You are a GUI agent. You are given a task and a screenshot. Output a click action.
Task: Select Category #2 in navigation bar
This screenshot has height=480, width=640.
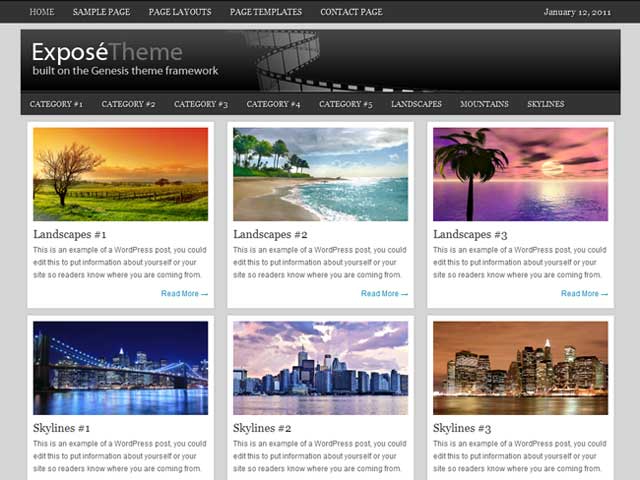(128, 104)
